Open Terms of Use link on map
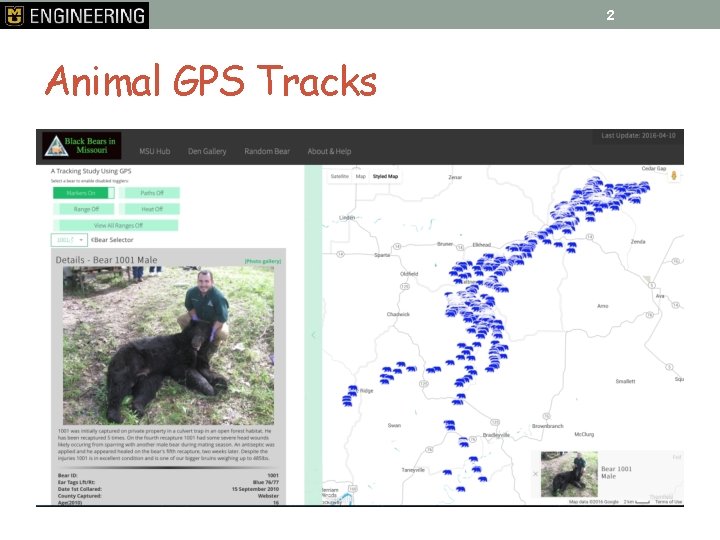This screenshot has height=540, width=720. 669,502
